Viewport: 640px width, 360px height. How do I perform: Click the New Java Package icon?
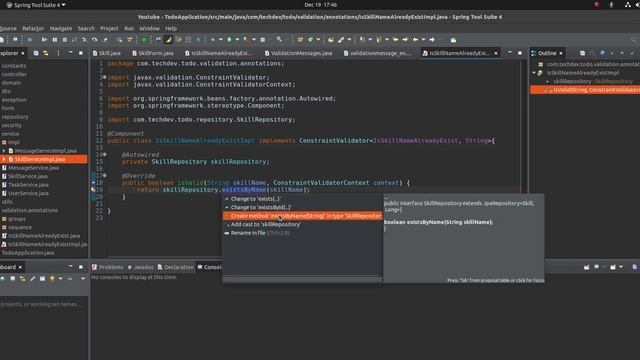pyautogui.click(x=300, y=40)
